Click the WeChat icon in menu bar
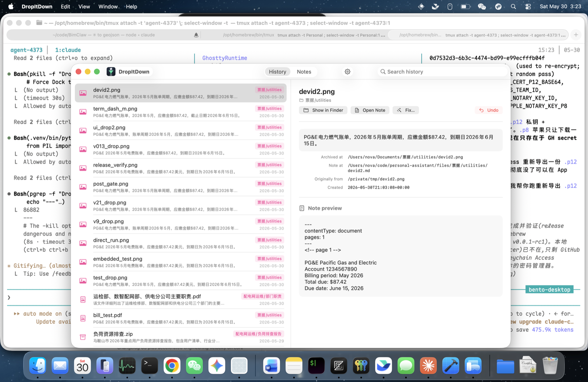 [482, 7]
